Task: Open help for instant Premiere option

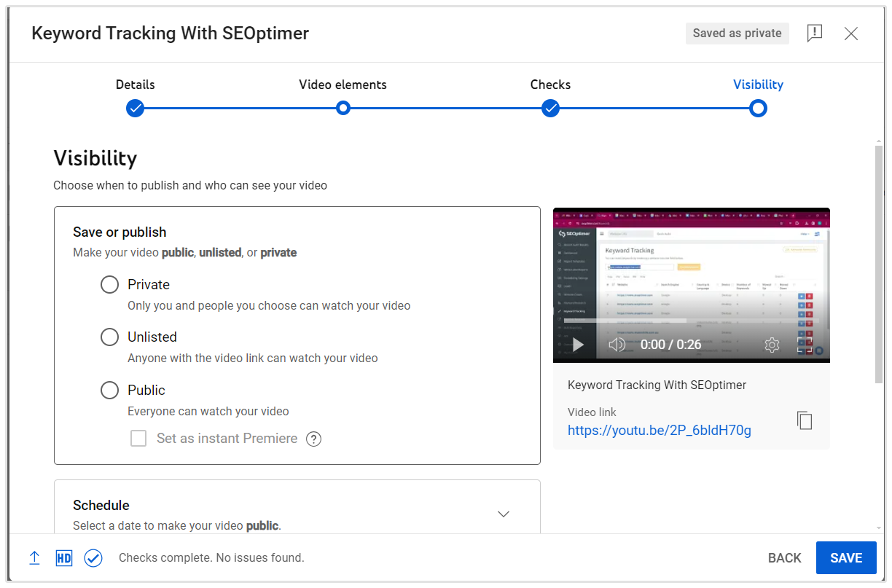Action: click(313, 439)
